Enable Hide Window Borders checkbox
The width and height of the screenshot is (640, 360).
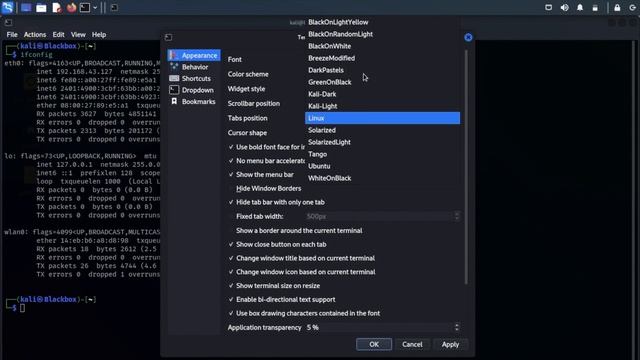231,189
